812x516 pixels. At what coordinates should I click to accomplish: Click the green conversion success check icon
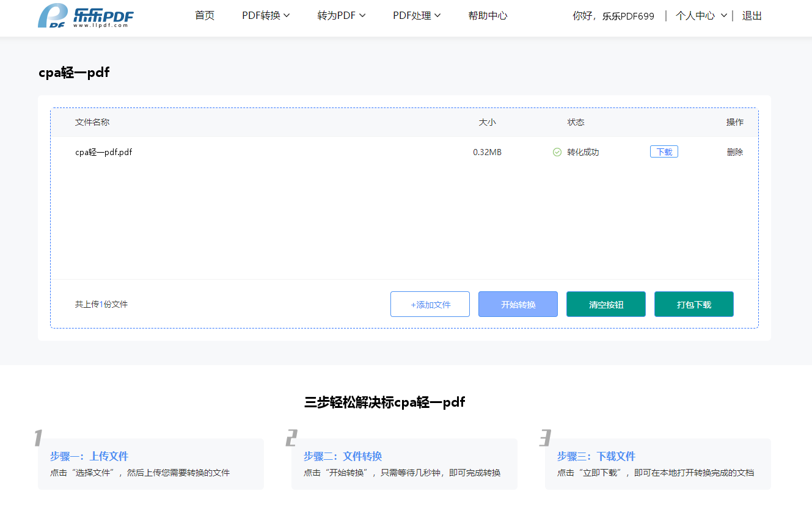pyautogui.click(x=557, y=152)
